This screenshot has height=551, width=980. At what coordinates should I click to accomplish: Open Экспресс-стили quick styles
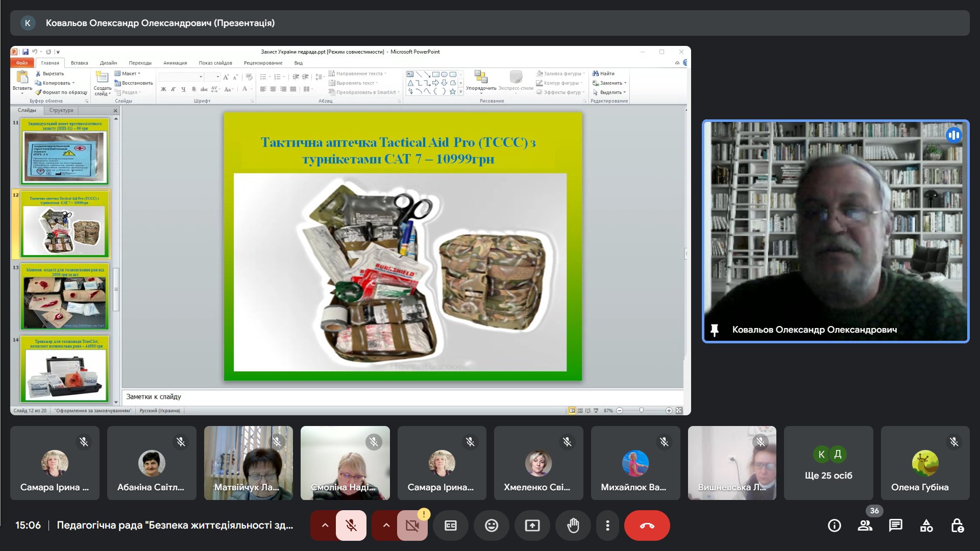pyautogui.click(x=516, y=82)
